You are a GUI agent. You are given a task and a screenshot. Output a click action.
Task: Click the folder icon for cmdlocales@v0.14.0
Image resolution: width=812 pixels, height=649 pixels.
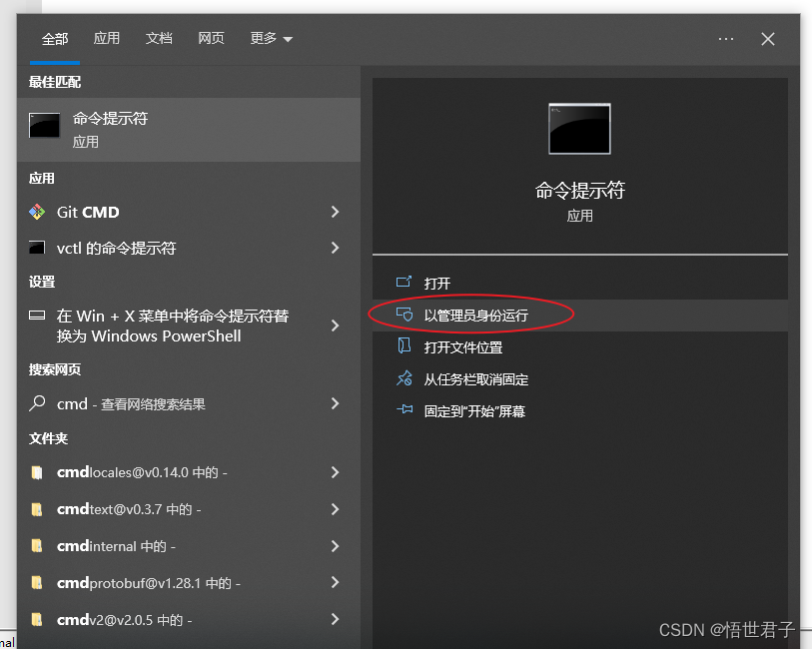coord(37,472)
